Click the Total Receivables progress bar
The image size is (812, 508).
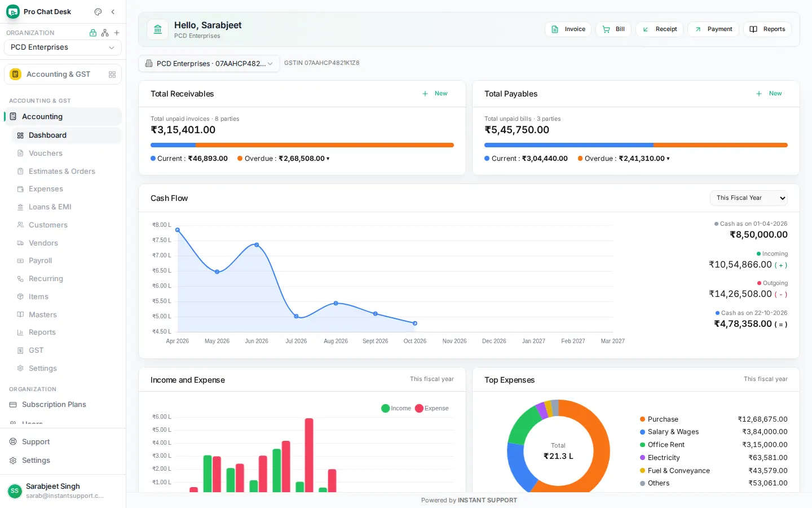click(302, 145)
